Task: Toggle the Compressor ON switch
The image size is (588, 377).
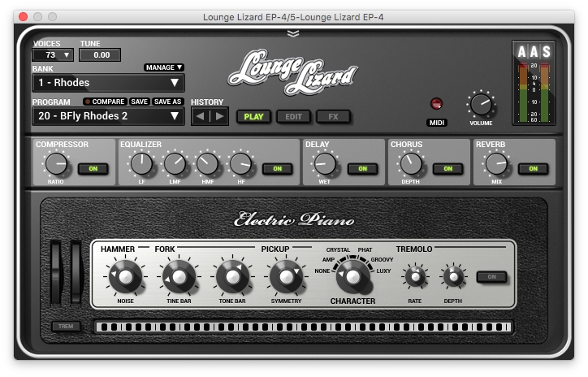Action: click(x=93, y=169)
